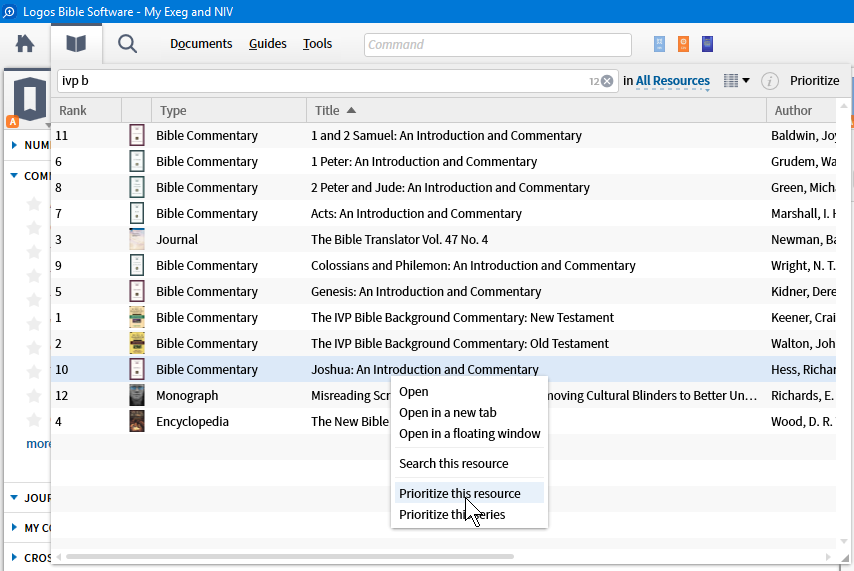Sort by the Rank column header
Image resolution: width=854 pixels, height=571 pixels.
click(x=87, y=111)
